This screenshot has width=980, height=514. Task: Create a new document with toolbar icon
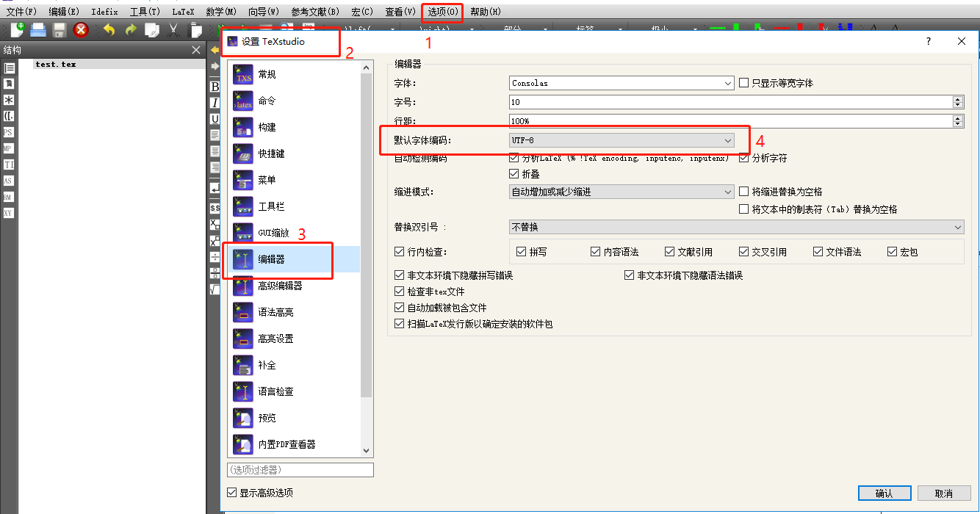point(17,29)
